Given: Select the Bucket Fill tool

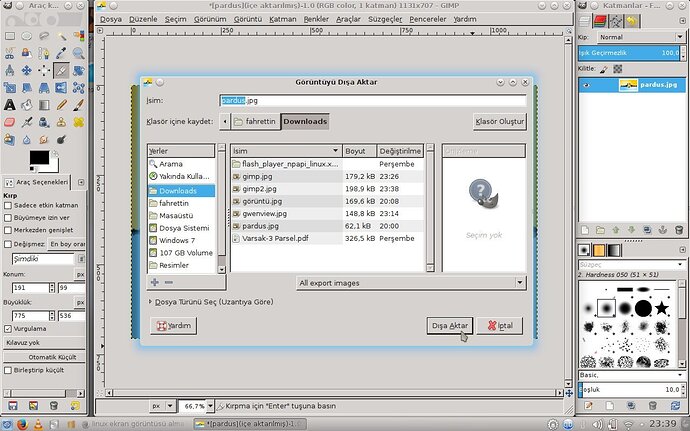Looking at the screenshot, I should pos(27,105).
